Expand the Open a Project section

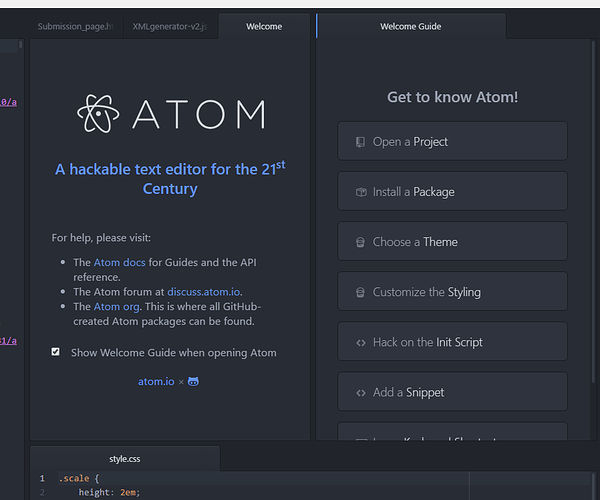tap(452, 141)
